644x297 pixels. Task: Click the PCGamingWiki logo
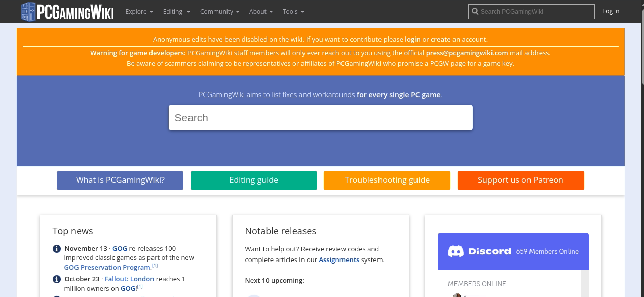pos(67,11)
